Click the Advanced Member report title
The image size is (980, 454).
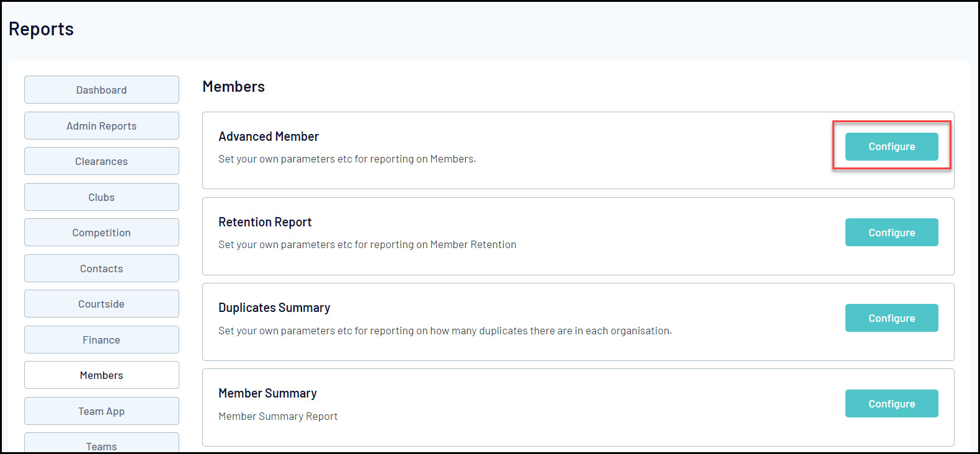(269, 136)
